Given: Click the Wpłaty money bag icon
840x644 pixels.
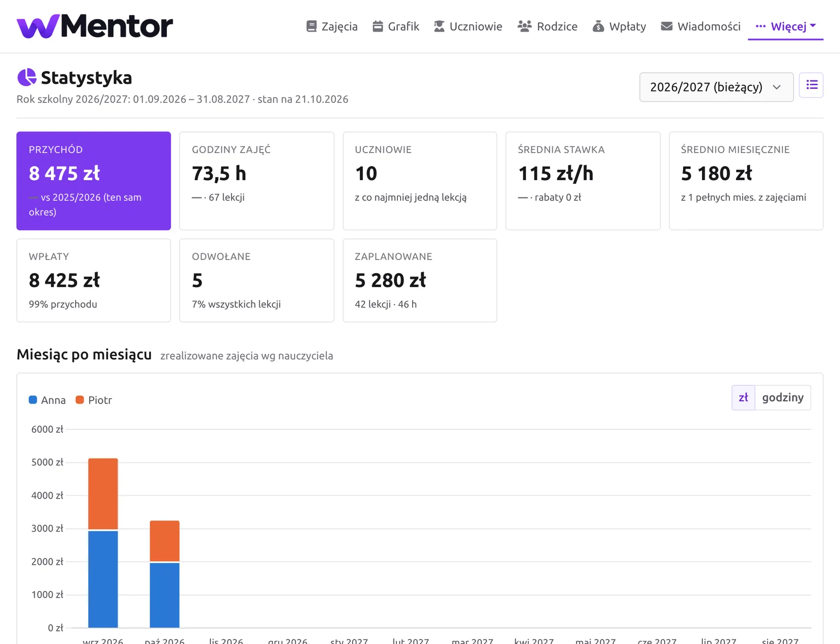Looking at the screenshot, I should [x=598, y=26].
